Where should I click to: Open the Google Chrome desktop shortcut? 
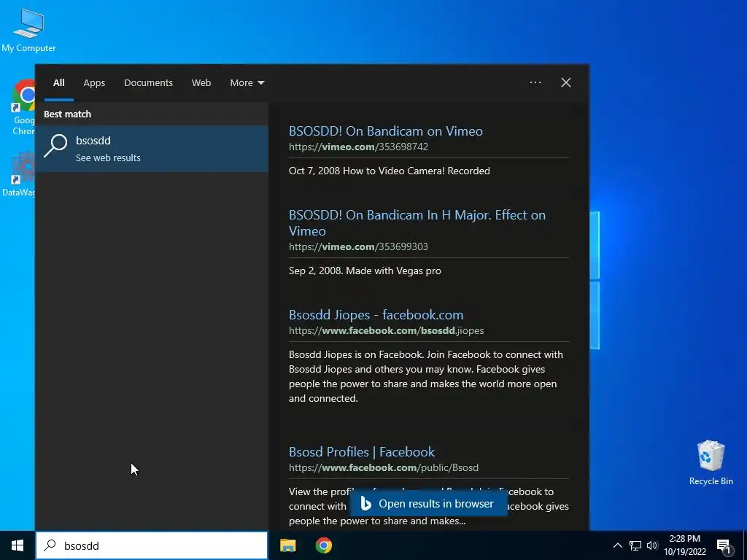(23, 108)
